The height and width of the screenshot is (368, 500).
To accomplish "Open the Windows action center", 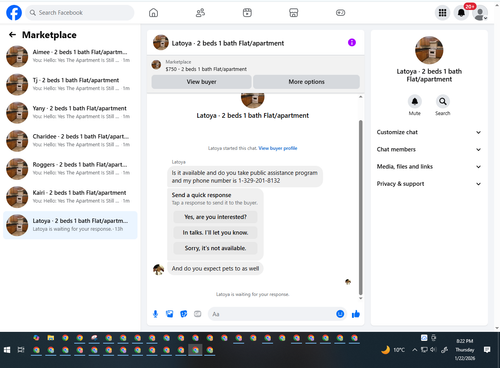I will (x=487, y=350).
